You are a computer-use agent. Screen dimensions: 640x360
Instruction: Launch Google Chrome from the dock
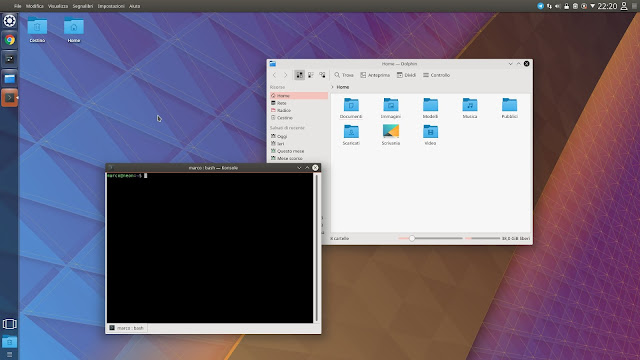(9, 40)
